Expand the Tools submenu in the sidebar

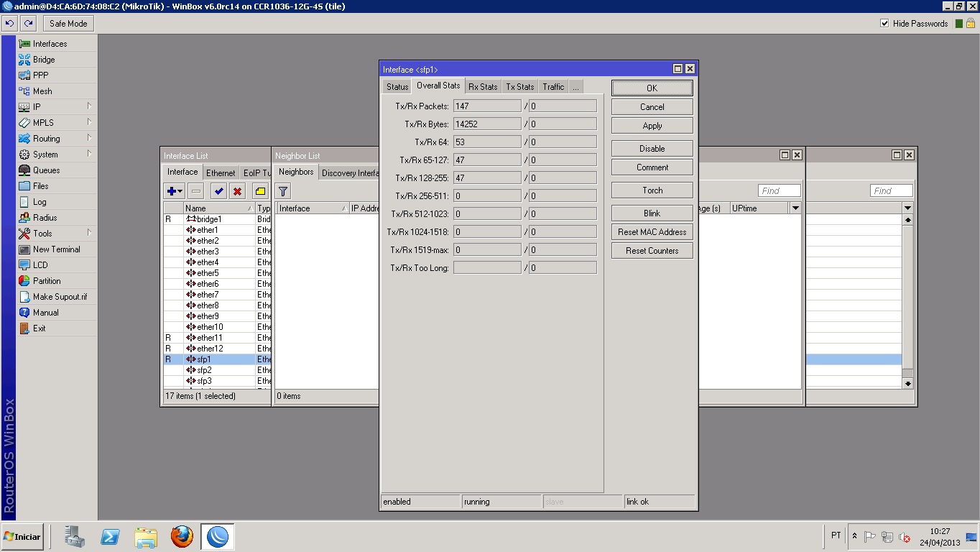tap(57, 234)
